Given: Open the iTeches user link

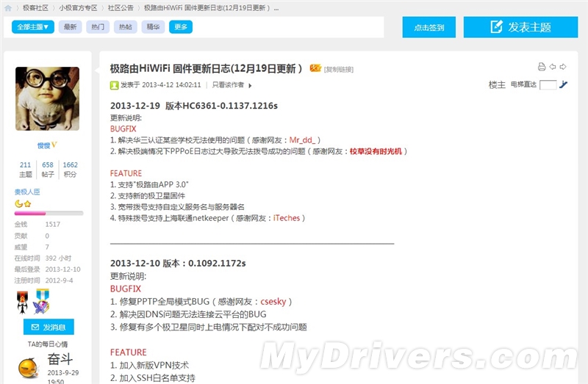Looking at the screenshot, I should [x=287, y=218].
